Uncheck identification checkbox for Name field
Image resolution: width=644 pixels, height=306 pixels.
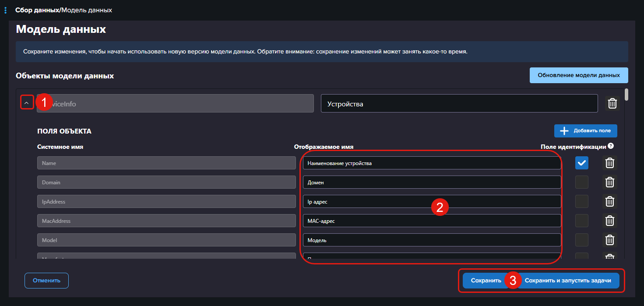[581, 163]
